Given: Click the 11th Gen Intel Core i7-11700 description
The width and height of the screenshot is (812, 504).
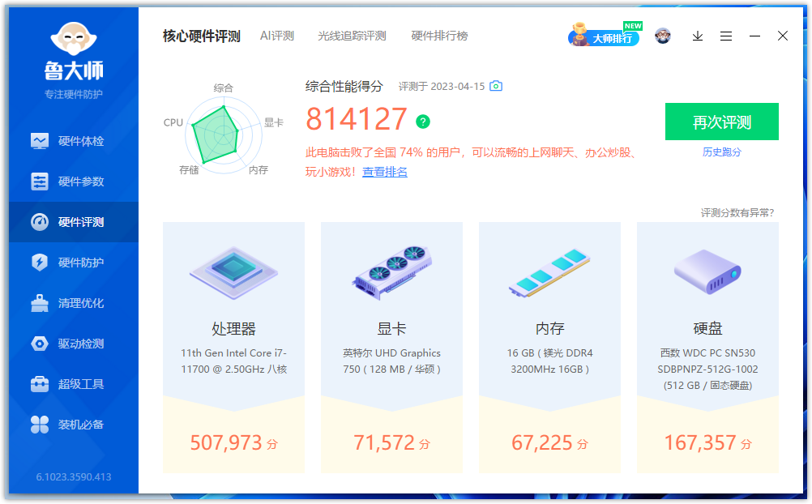Looking at the screenshot, I should 233,361.
